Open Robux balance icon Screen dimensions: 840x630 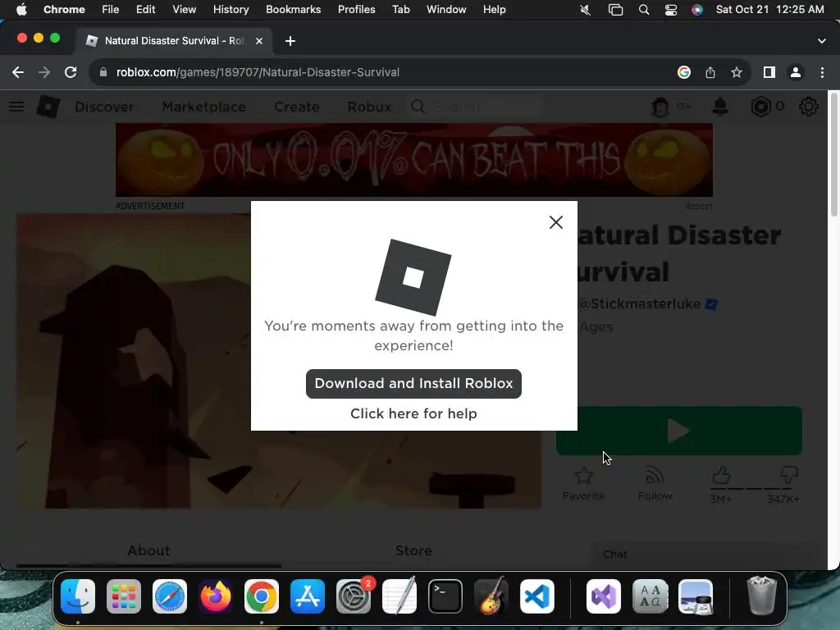click(760, 107)
